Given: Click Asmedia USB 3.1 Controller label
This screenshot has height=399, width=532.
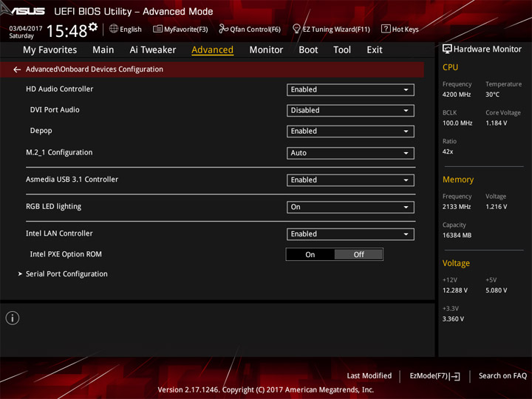Looking at the screenshot, I should pyautogui.click(x=72, y=179).
